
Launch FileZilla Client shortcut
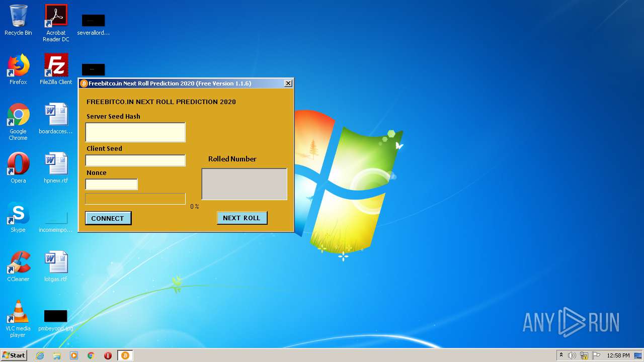click(x=56, y=69)
